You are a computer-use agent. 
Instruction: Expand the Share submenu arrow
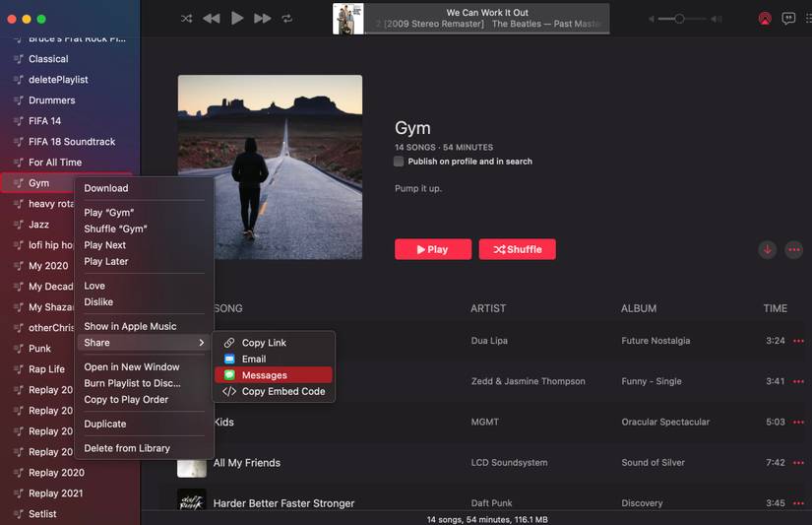point(202,343)
